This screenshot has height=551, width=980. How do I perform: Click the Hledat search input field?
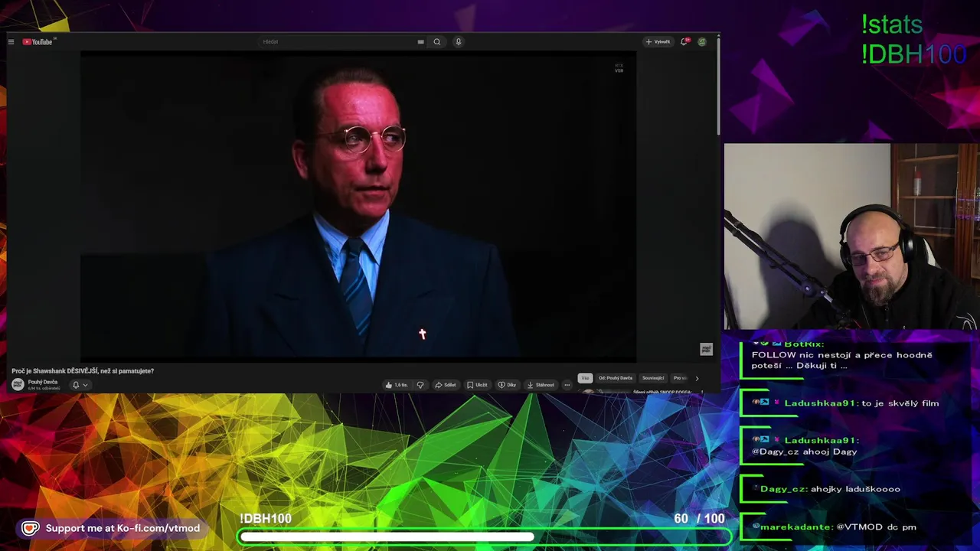click(341, 42)
